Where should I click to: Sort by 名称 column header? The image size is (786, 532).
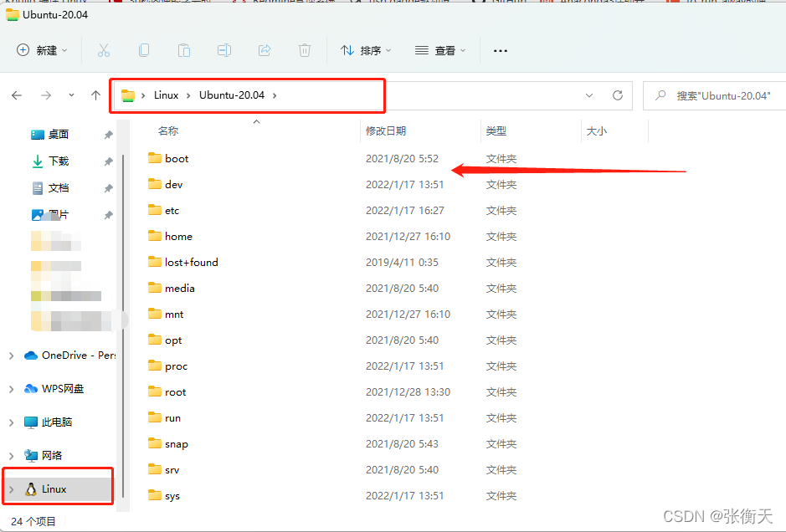point(168,130)
